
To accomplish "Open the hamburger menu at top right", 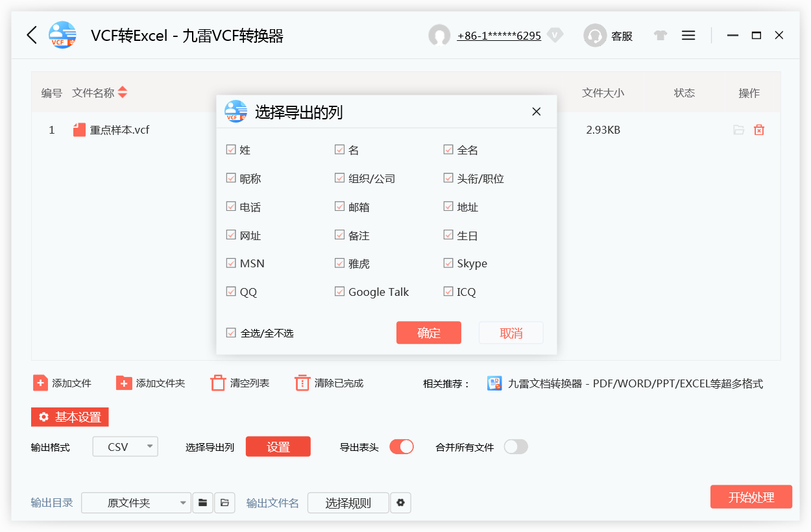I will [x=688, y=35].
